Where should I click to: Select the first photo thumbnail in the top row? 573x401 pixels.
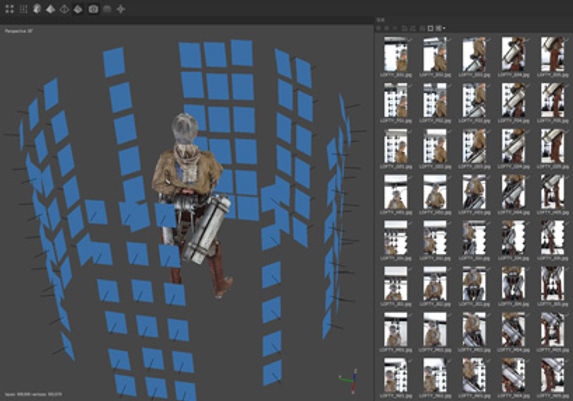(395, 54)
